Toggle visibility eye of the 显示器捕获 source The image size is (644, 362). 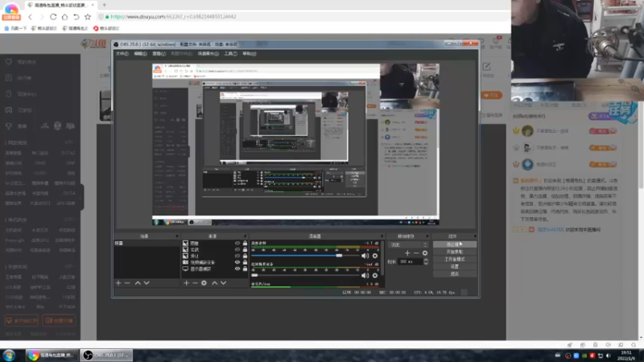point(237,269)
